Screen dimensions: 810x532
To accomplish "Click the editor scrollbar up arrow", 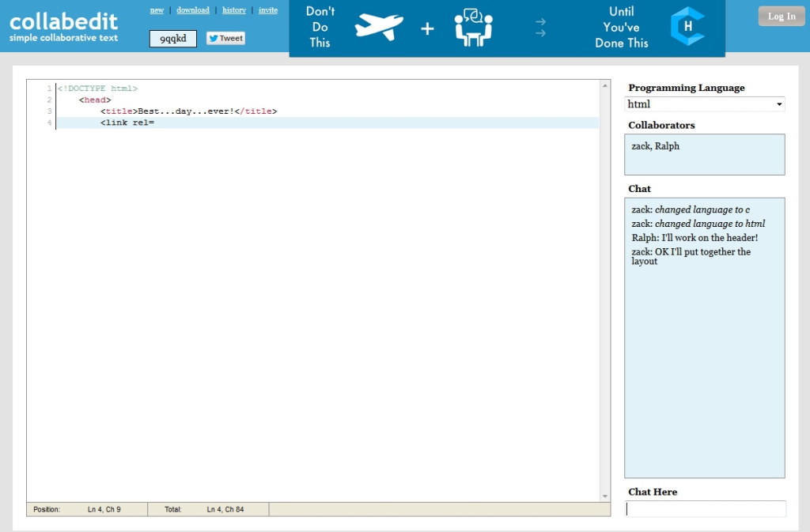I will point(605,85).
